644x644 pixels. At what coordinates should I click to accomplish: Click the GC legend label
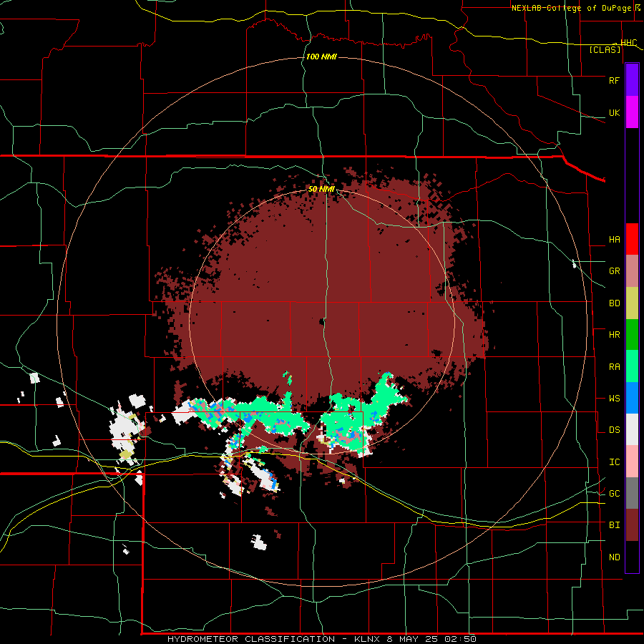(x=614, y=493)
